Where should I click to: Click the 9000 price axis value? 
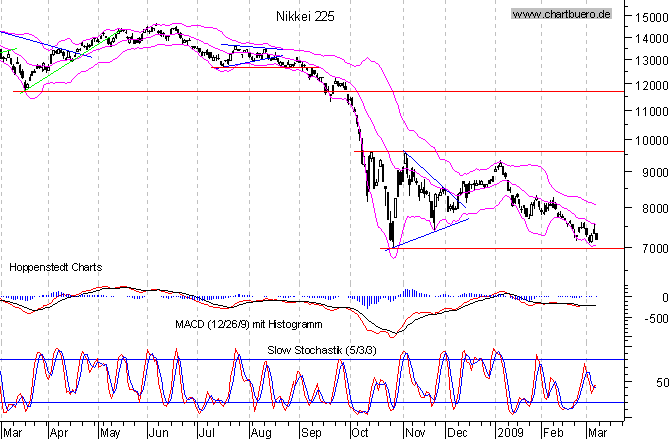point(655,172)
